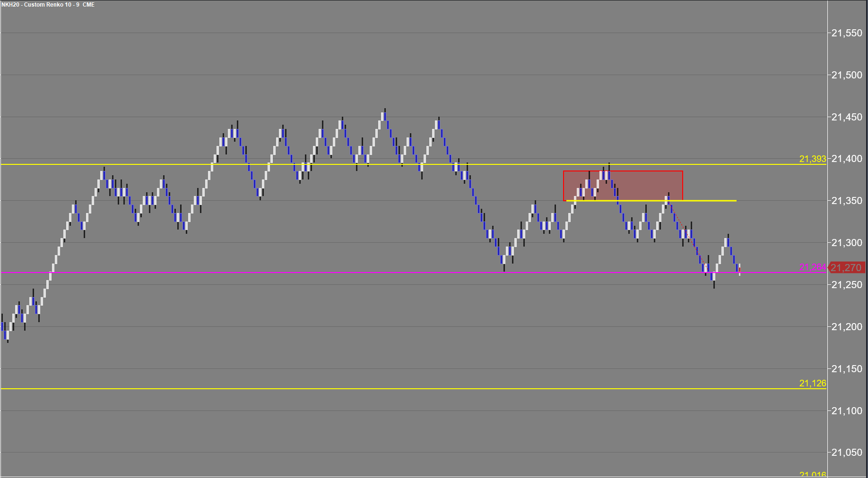Image resolution: width=868 pixels, height=478 pixels.
Task: Pick the 21,300 price axis label
Action: (x=847, y=243)
